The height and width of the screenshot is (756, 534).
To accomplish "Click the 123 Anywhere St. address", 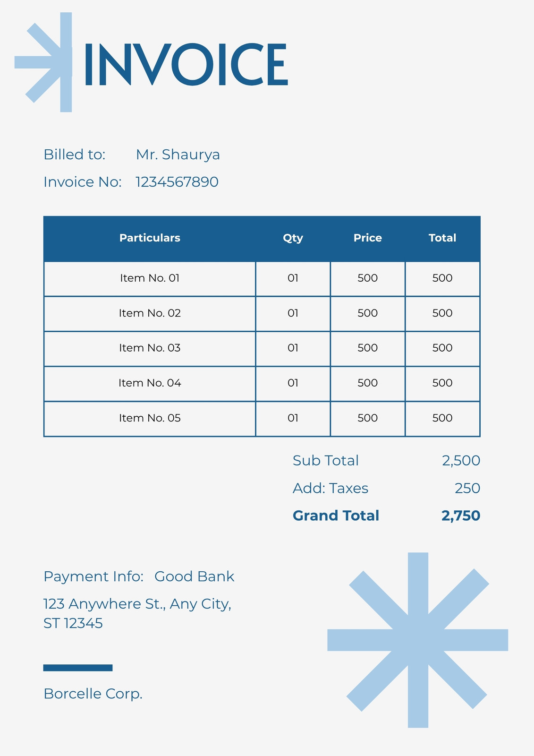I will (x=137, y=613).
